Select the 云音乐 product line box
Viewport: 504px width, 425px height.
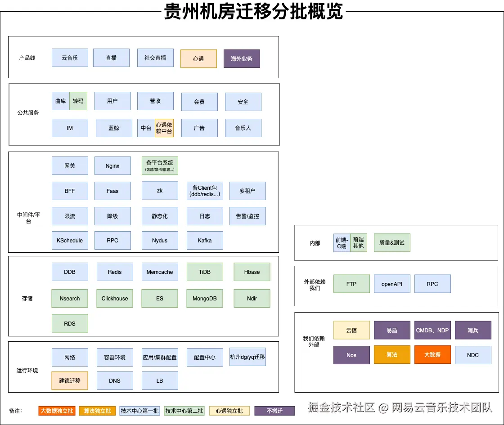pos(70,58)
